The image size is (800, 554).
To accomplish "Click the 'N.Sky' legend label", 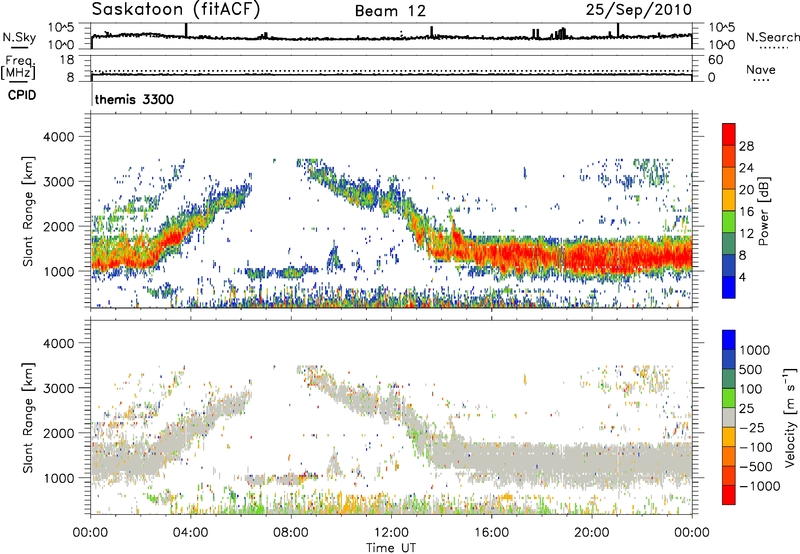I will point(19,37).
